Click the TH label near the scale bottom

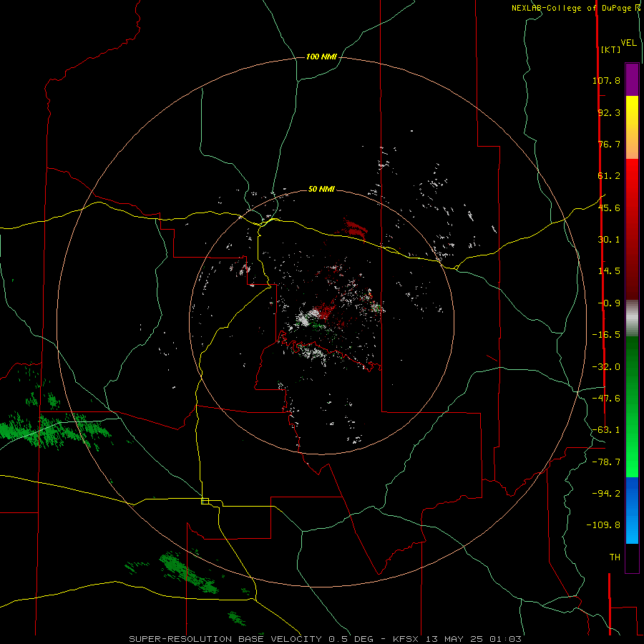(x=615, y=557)
